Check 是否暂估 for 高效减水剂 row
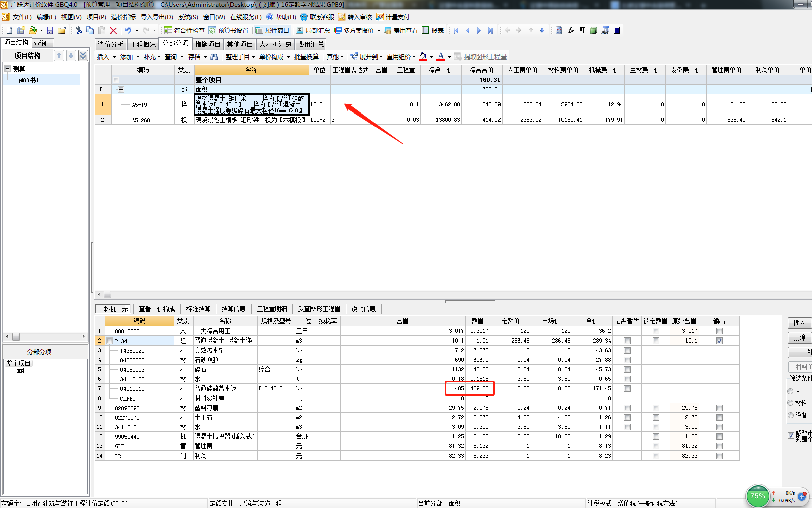The height and width of the screenshot is (508, 812). tap(627, 351)
